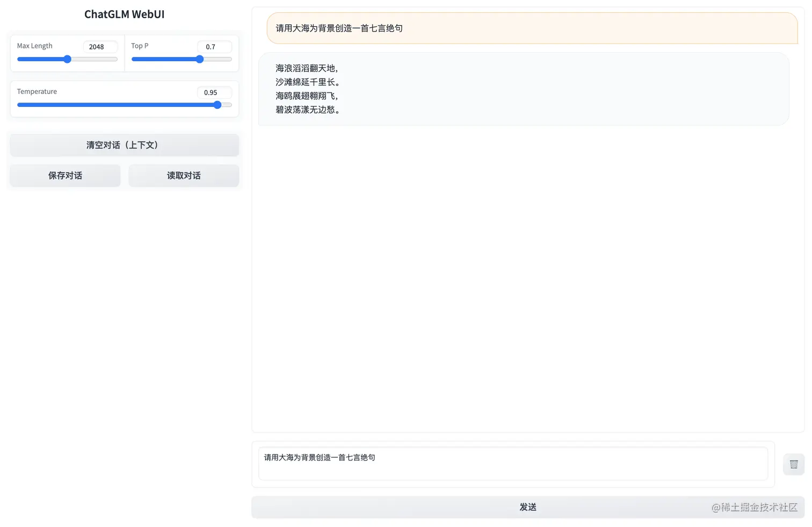The width and height of the screenshot is (812, 527).
Task: Click the 读取对话 button
Action: tap(184, 176)
